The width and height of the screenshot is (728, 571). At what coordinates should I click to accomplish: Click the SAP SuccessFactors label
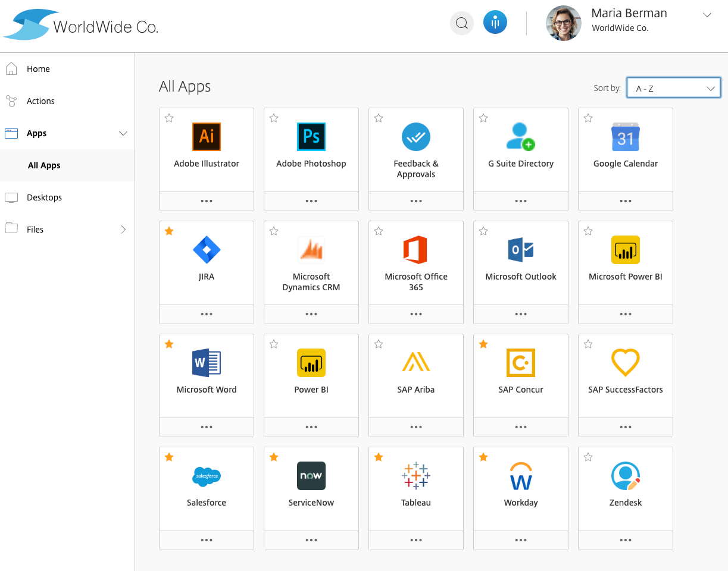tap(626, 390)
